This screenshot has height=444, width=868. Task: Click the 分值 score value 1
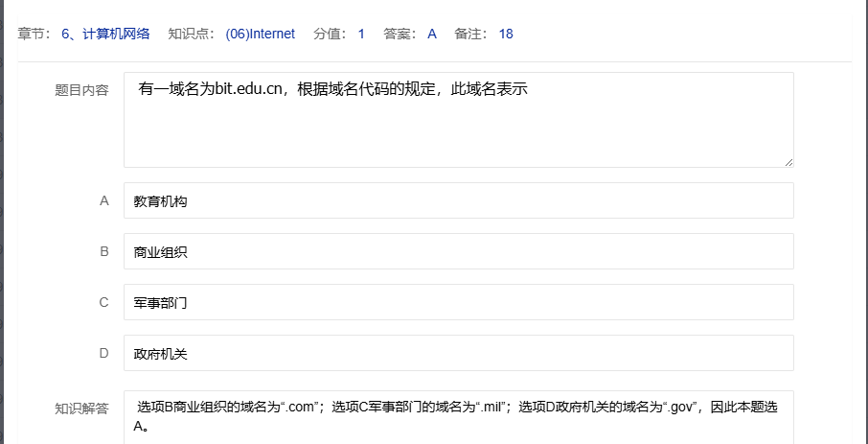tap(361, 34)
